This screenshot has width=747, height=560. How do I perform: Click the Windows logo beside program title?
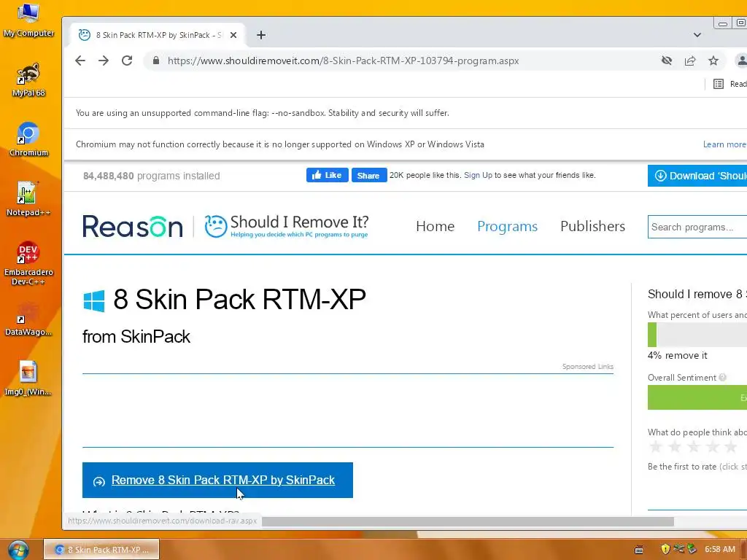[x=94, y=300]
